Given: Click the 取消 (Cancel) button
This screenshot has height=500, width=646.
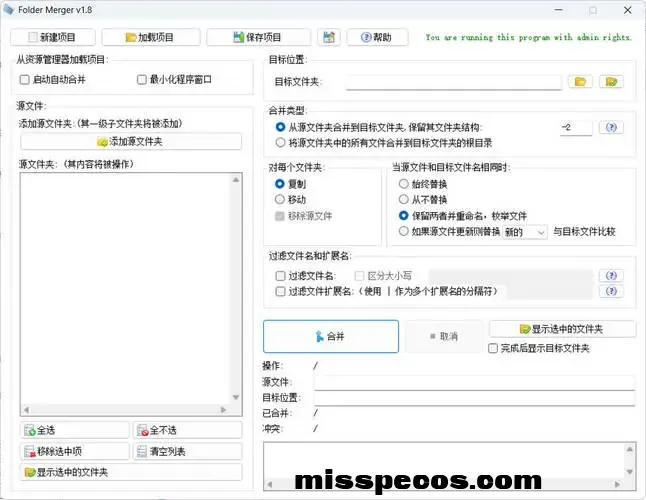Looking at the screenshot, I should click(x=444, y=336).
